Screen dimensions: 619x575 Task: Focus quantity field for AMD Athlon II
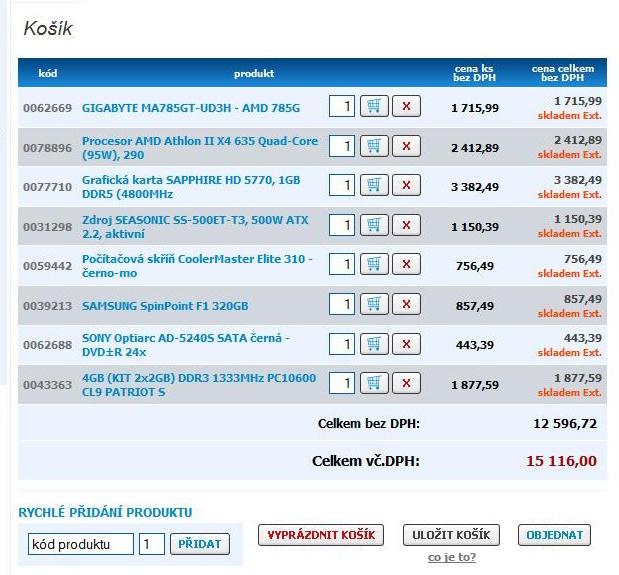[x=342, y=146]
